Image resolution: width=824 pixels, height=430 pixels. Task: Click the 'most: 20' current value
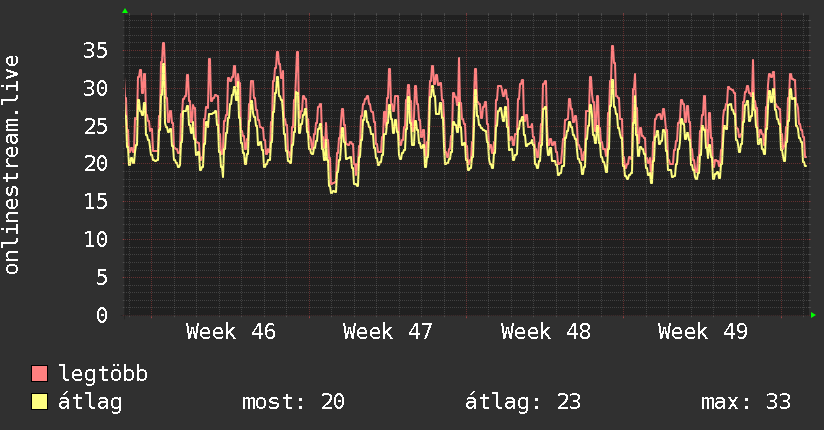(x=293, y=402)
